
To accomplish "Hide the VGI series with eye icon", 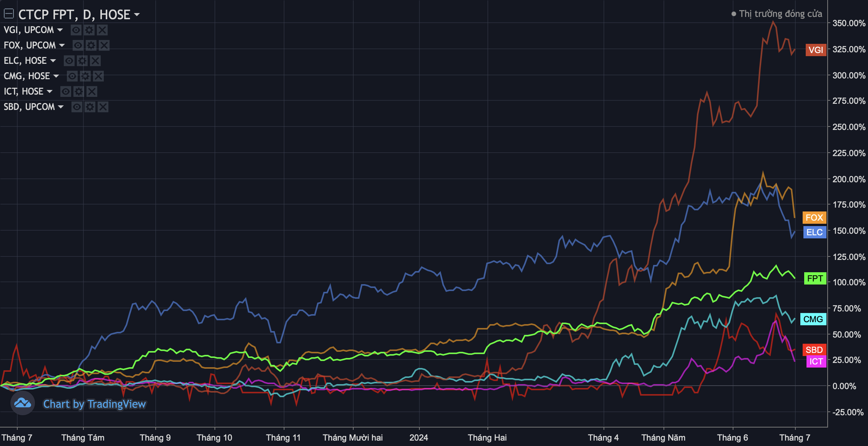I will point(76,30).
